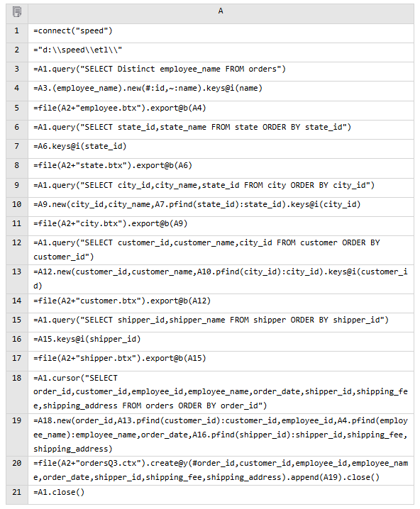Select row header 21
This screenshot has width=420, height=509.
pos(17,495)
